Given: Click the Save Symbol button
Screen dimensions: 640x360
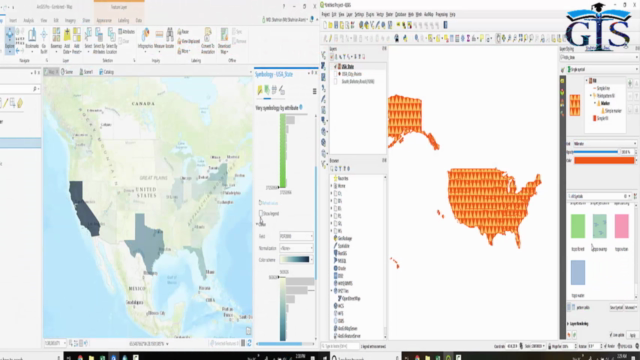Looking at the screenshot, I should click(x=616, y=308).
